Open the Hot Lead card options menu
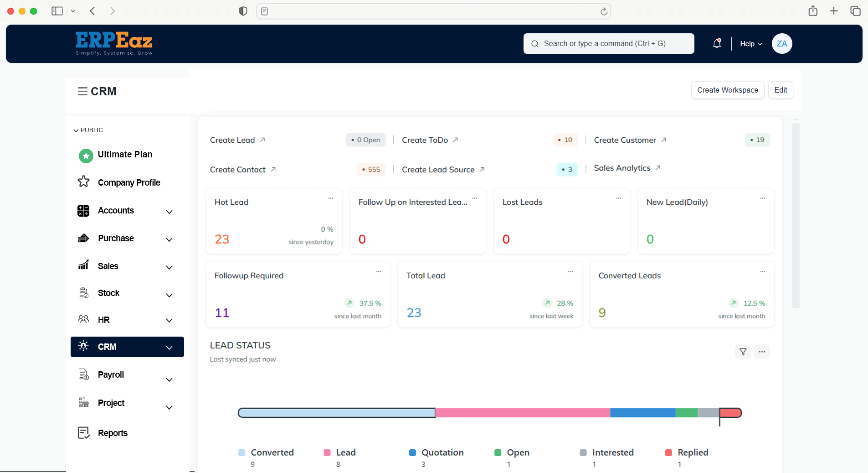This screenshot has width=868, height=473. pyautogui.click(x=331, y=198)
